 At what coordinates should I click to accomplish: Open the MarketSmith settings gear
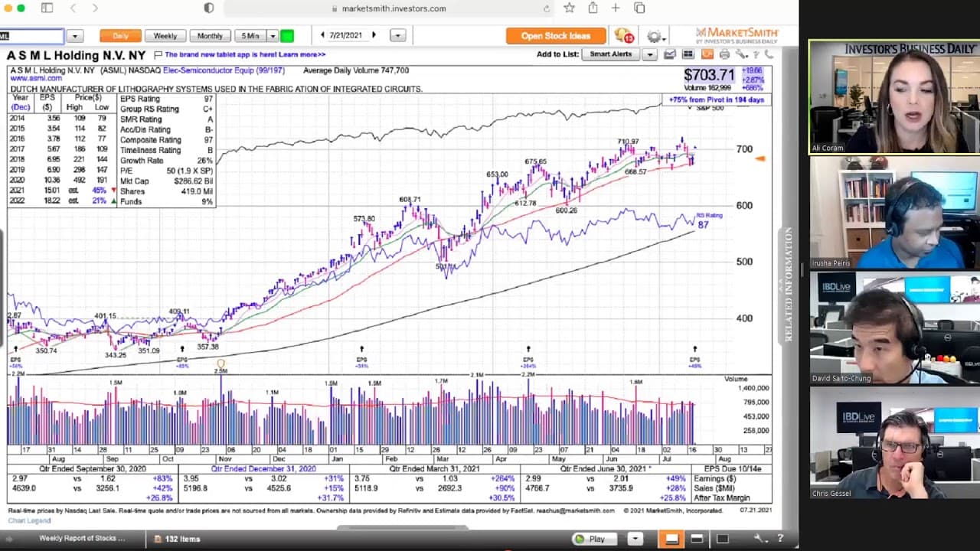[x=654, y=36]
